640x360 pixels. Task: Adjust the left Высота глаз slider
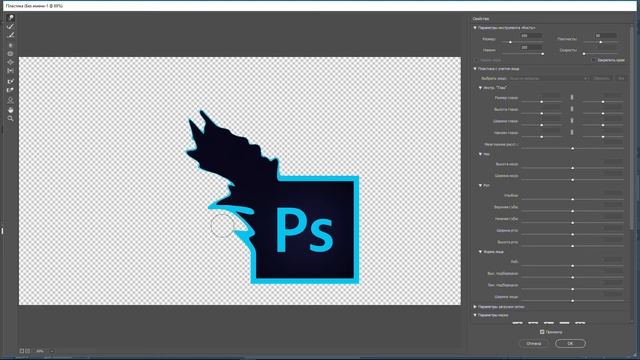click(542, 113)
